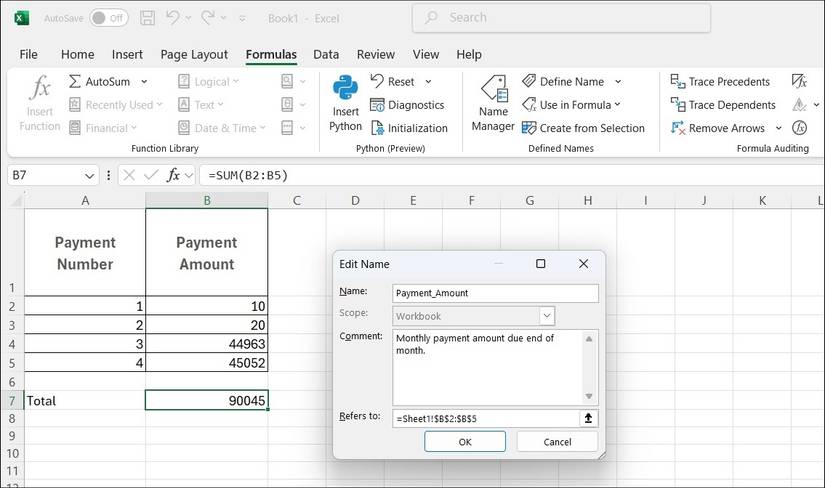Select the Total cell in row 7
The height and width of the screenshot is (488, 825).
[85, 401]
